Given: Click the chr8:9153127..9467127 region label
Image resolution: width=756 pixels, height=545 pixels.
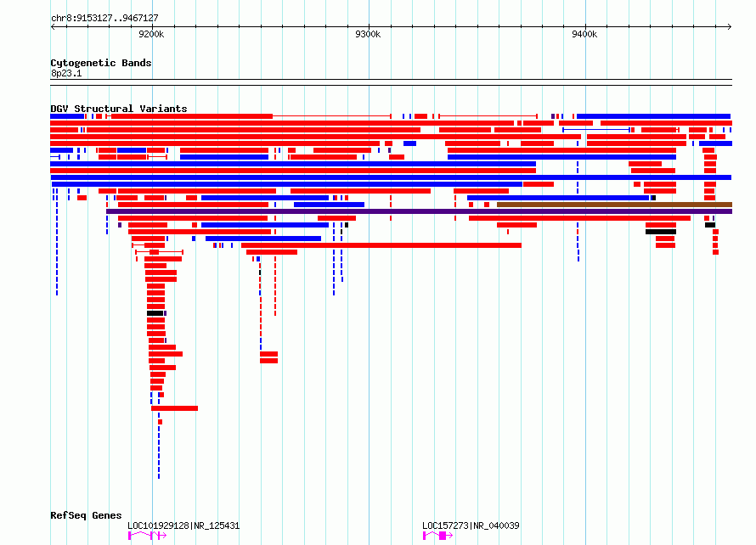Looking at the screenshot, I should pos(104,19).
